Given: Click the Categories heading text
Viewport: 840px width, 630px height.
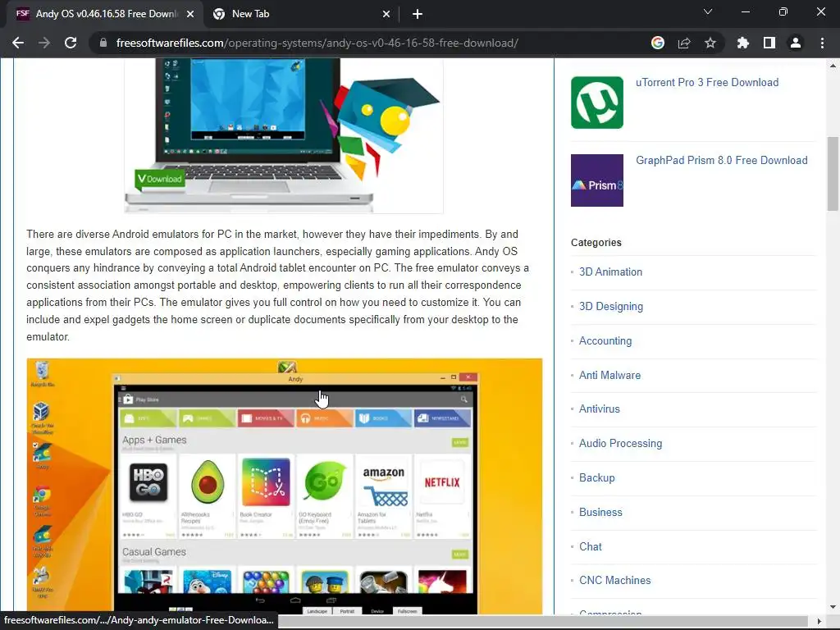Looking at the screenshot, I should [596, 243].
